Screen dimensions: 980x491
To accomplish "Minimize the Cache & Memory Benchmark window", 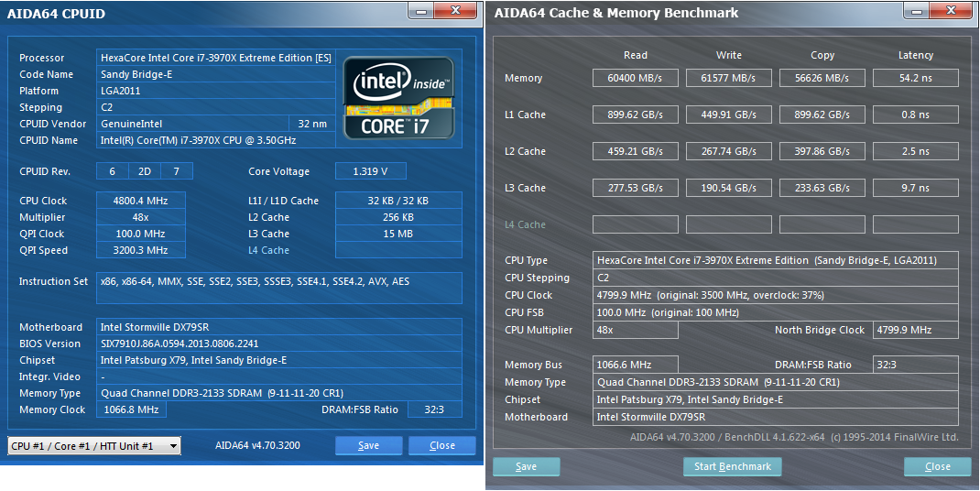I will (x=917, y=11).
